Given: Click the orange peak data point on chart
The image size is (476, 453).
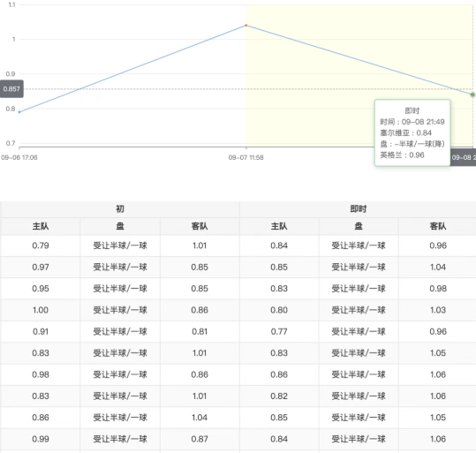Looking at the screenshot, I should (x=246, y=26).
